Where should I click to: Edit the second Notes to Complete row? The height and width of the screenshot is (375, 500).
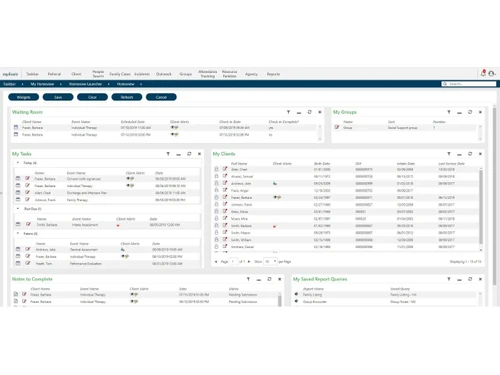[x=24, y=301]
